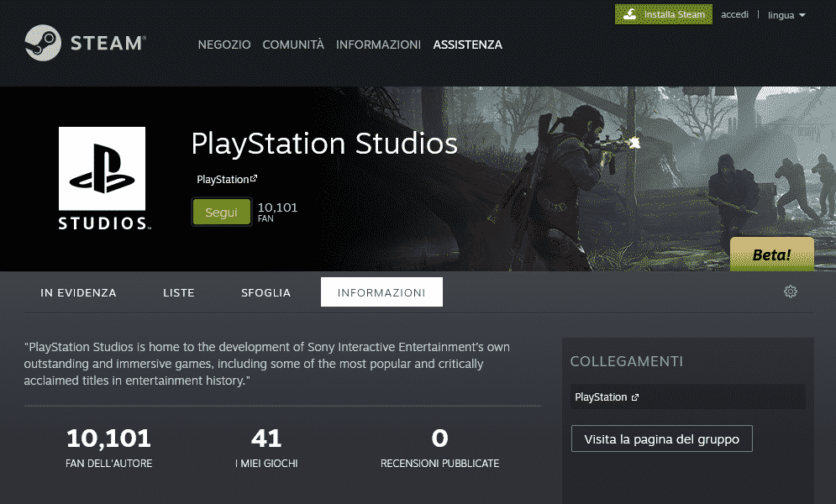This screenshot has width=836, height=504.
Task: Click the Beta! badge
Action: pos(771,255)
